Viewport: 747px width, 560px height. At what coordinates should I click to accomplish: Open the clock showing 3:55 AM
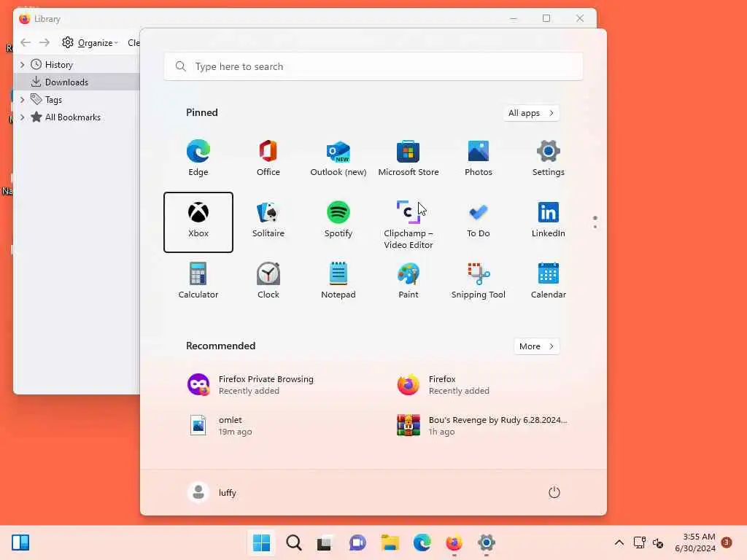tap(695, 542)
